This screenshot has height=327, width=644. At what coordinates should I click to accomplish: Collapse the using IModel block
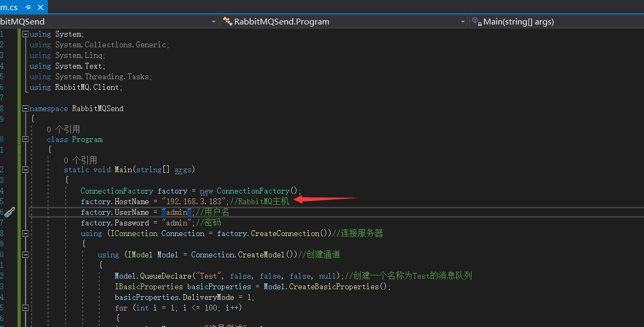point(25,255)
